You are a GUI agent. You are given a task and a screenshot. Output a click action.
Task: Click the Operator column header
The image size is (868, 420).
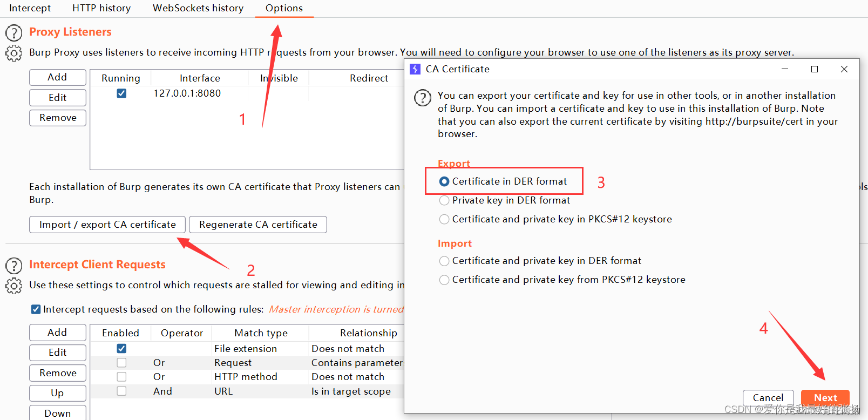182,333
